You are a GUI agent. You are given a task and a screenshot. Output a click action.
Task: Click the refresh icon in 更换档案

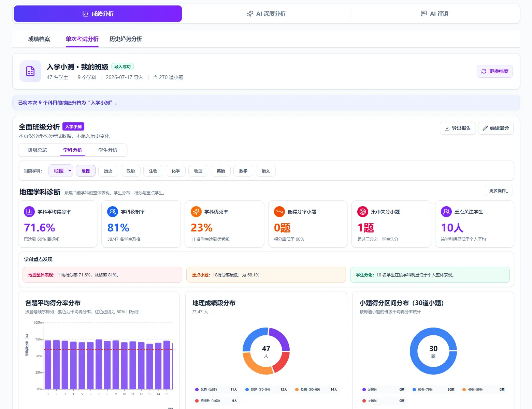click(x=484, y=71)
